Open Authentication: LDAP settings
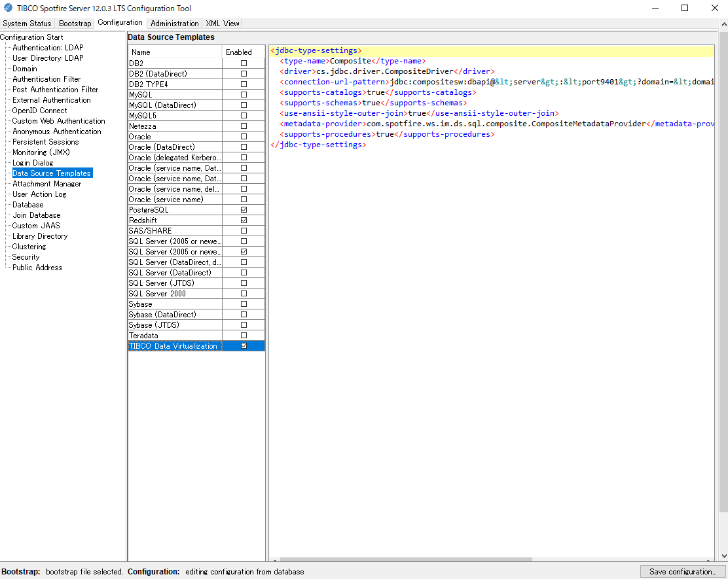This screenshot has height=579, width=728. point(48,48)
